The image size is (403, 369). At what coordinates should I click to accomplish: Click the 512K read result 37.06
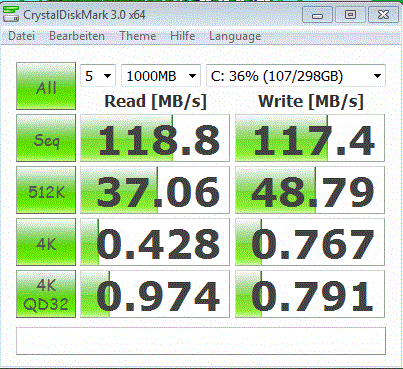(x=155, y=190)
